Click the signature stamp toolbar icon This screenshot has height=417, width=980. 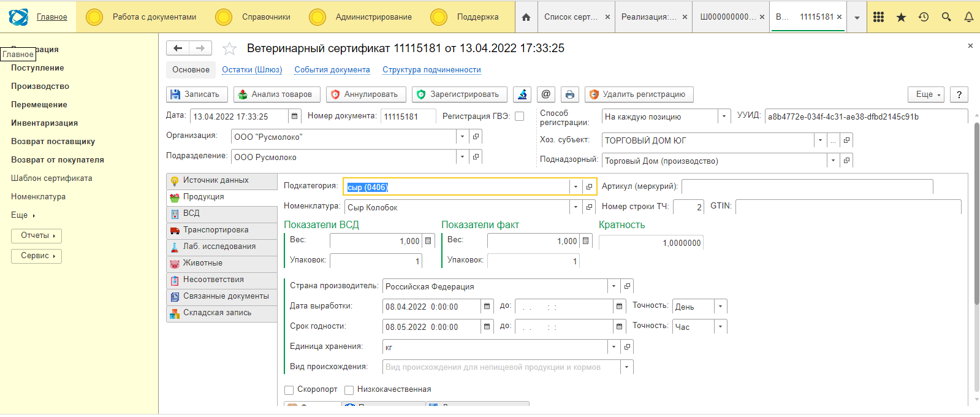522,94
